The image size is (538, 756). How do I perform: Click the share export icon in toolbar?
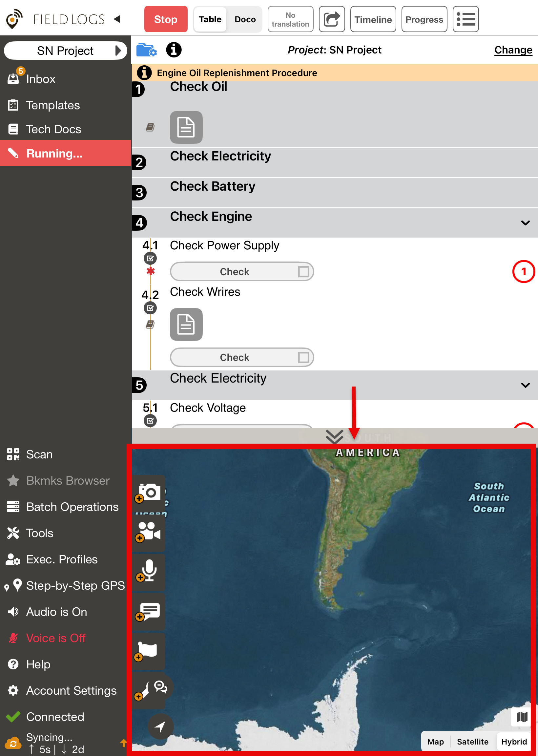click(x=332, y=19)
